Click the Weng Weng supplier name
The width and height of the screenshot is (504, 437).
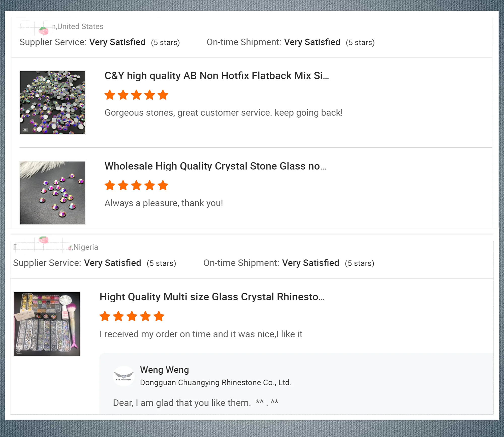(x=164, y=370)
